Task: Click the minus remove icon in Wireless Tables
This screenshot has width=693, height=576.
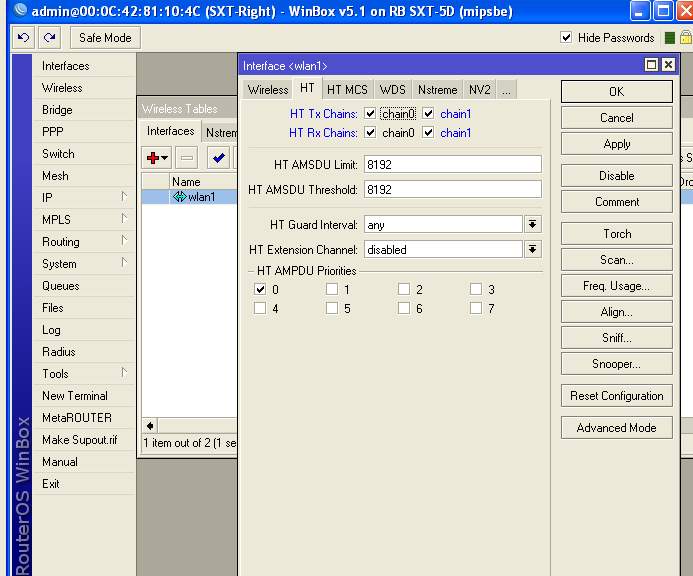Action: (187, 158)
